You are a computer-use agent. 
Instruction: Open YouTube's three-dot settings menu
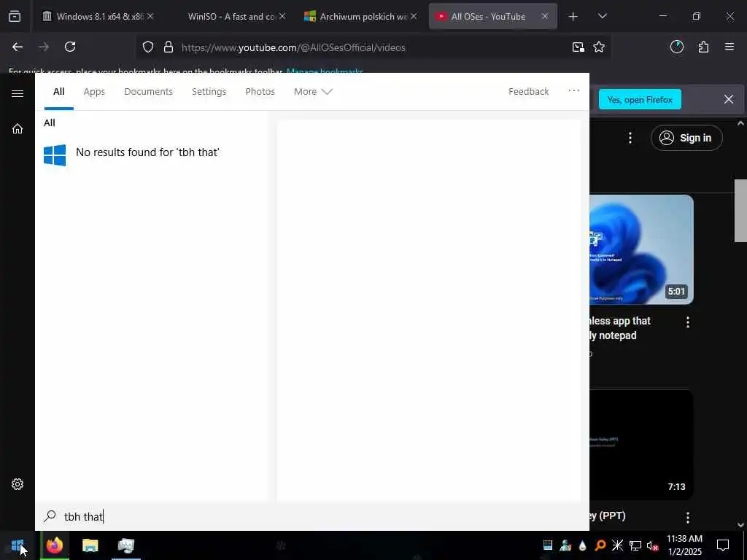click(x=630, y=138)
